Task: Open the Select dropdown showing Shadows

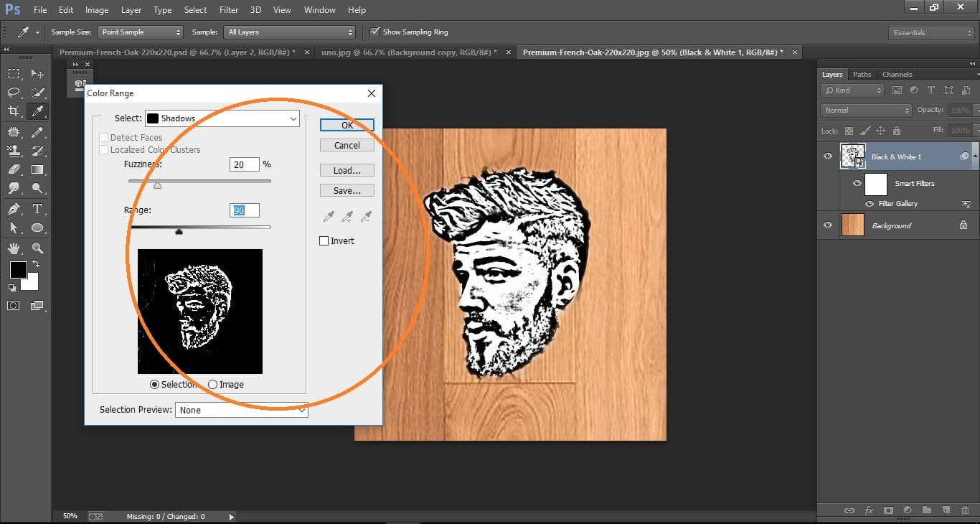Action: point(222,118)
